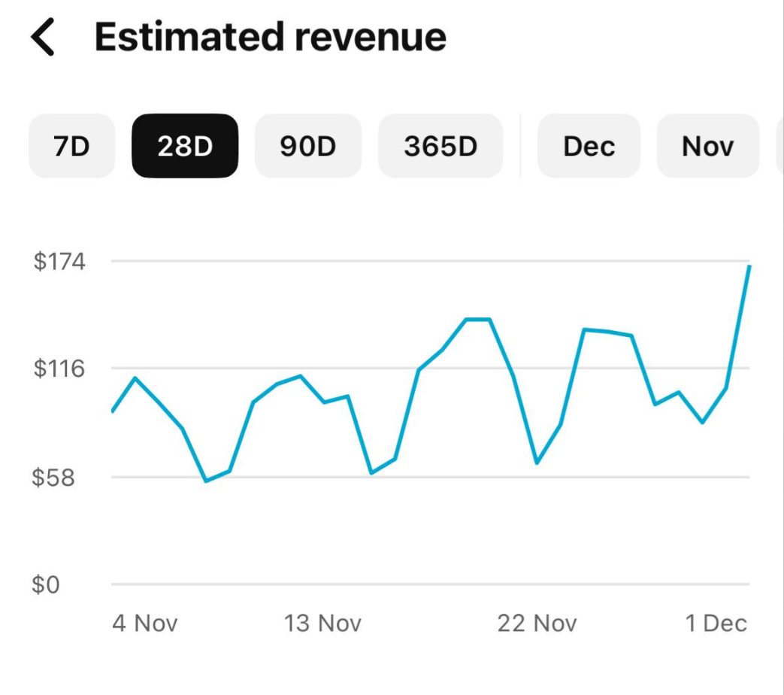Click the back arrow icon

(x=43, y=36)
